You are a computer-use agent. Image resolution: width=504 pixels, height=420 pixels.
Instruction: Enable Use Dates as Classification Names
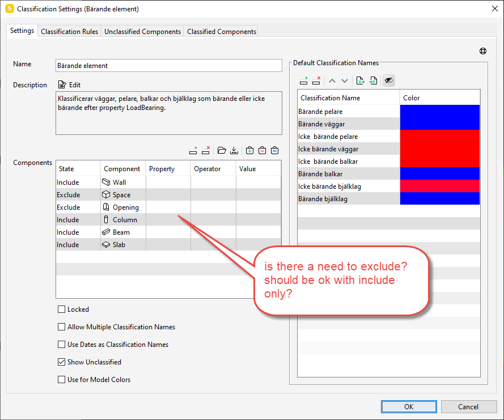tap(61, 345)
